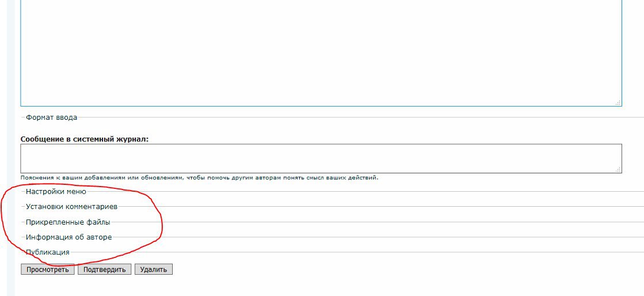The image size is (644, 296).
Task: Grab the log message field resize handle
Action: (x=618, y=169)
